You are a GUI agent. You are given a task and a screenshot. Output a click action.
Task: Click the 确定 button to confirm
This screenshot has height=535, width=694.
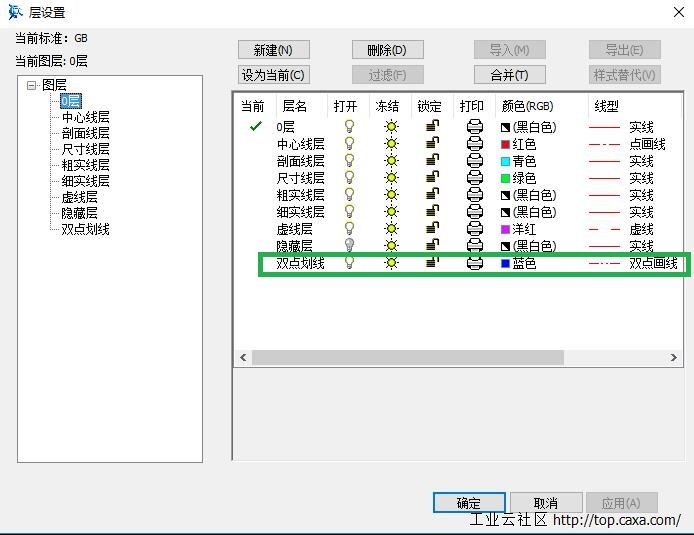[469, 503]
